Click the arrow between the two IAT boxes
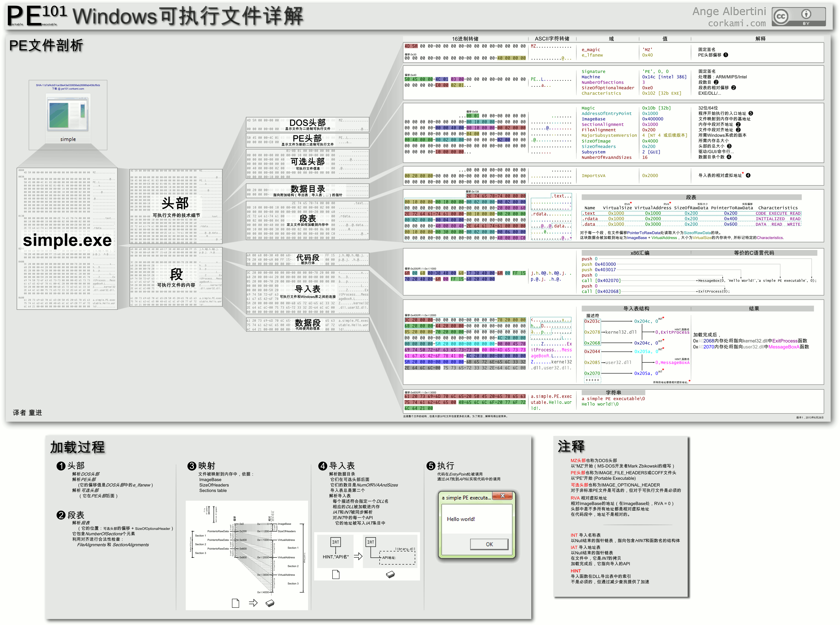Screen dimensions: 840x625 (x=358, y=556)
